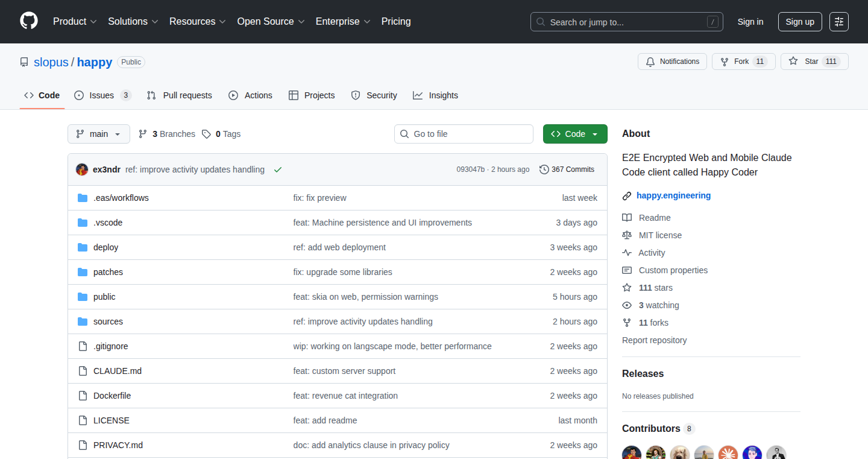Screen dimensions: 868x459
Task: Switch to the Security tab
Action: point(374,95)
